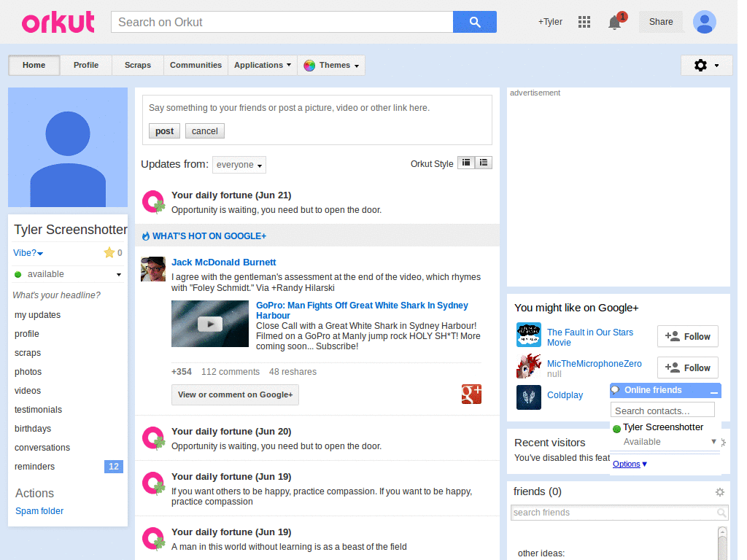Switch to the compact Orkut Style view
747x560 pixels.
tap(466, 163)
